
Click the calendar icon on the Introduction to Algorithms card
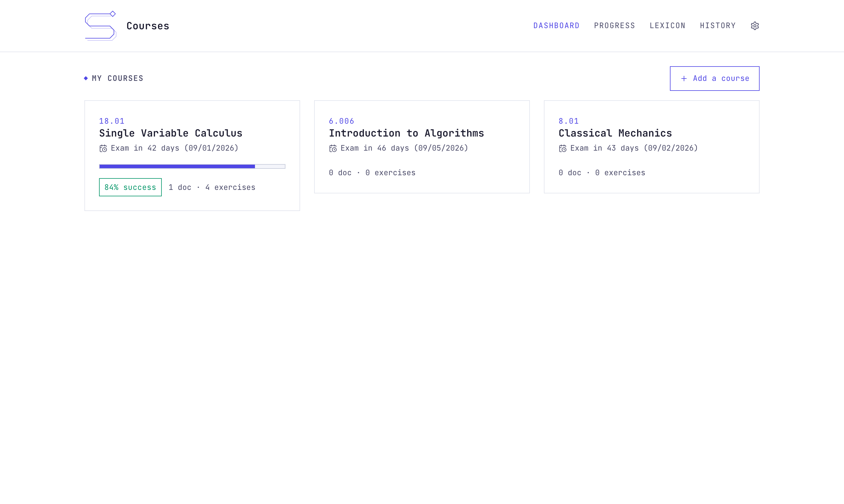tap(333, 148)
